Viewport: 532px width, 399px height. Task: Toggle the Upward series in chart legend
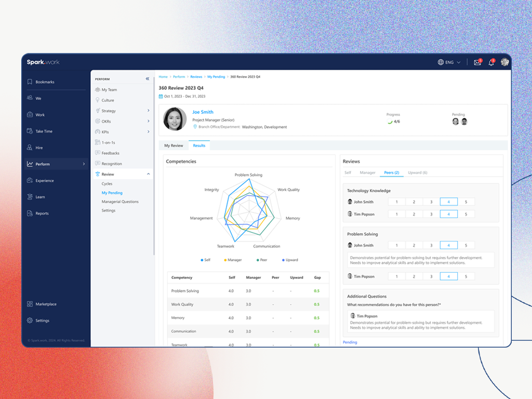pyautogui.click(x=290, y=260)
